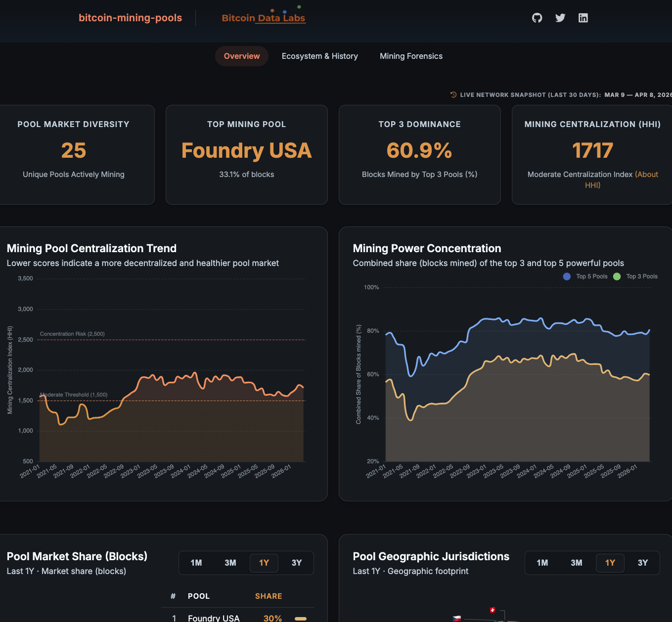Click the live snapshot clock icon
Image resolution: width=672 pixels, height=622 pixels.
click(x=453, y=94)
